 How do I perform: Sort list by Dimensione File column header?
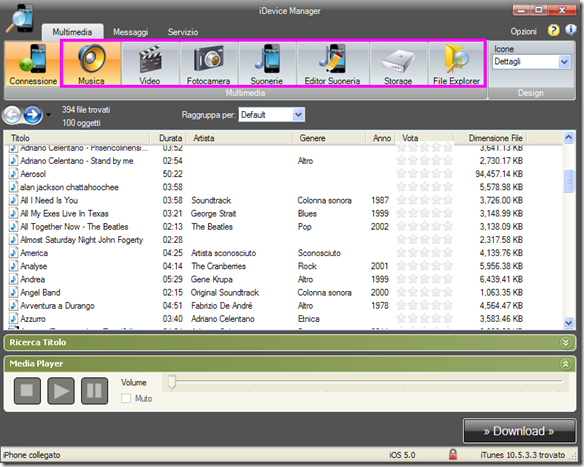(x=491, y=138)
